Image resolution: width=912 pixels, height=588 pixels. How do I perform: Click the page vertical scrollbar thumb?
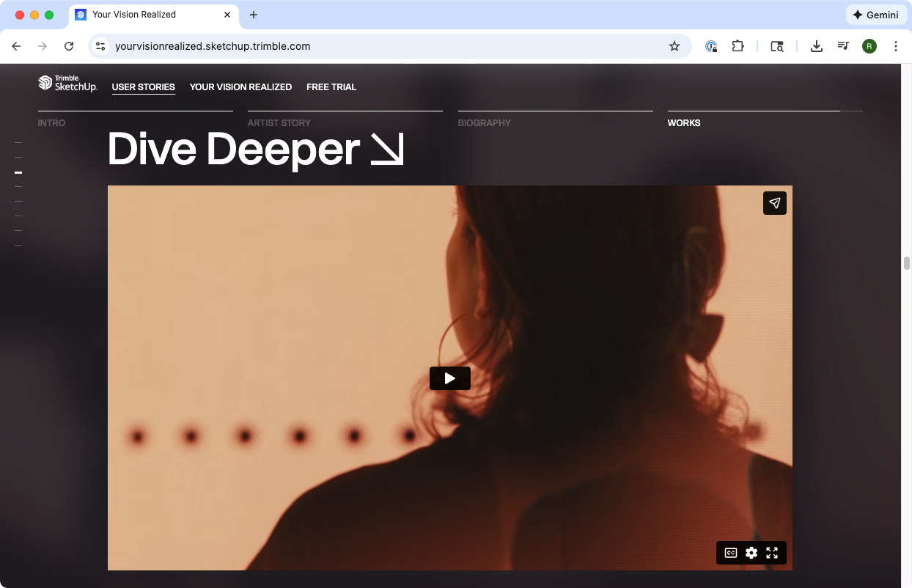point(907,263)
